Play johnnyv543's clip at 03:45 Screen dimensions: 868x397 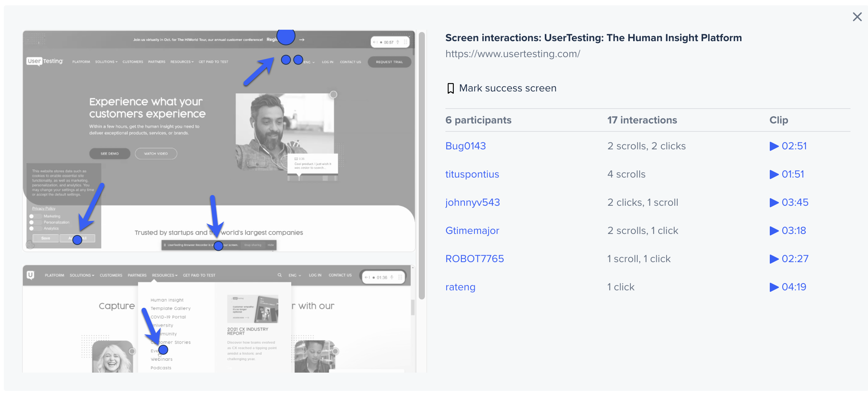tap(789, 202)
